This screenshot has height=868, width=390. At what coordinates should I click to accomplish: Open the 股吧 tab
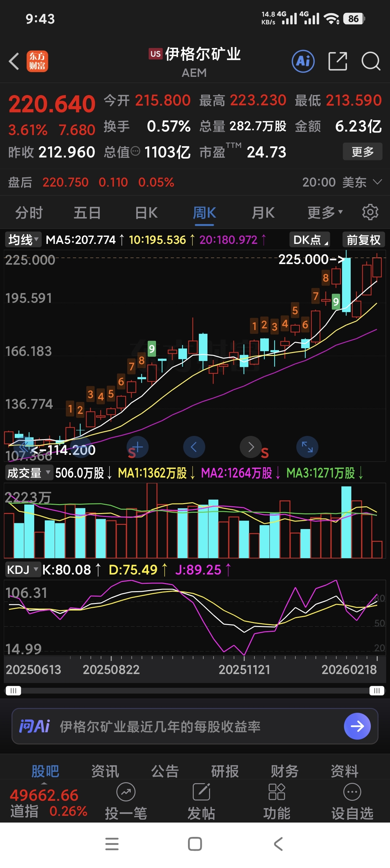pos(45,771)
